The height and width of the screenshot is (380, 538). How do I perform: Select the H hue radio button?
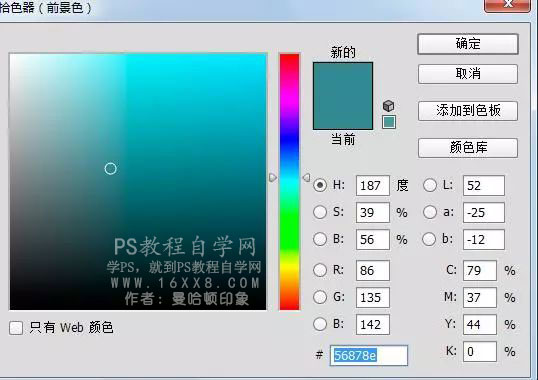(320, 185)
